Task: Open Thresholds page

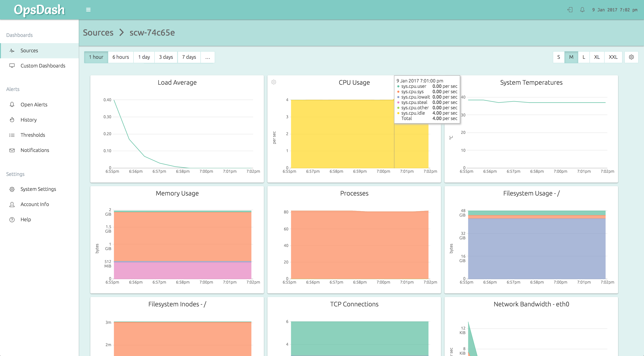Action: point(40,135)
